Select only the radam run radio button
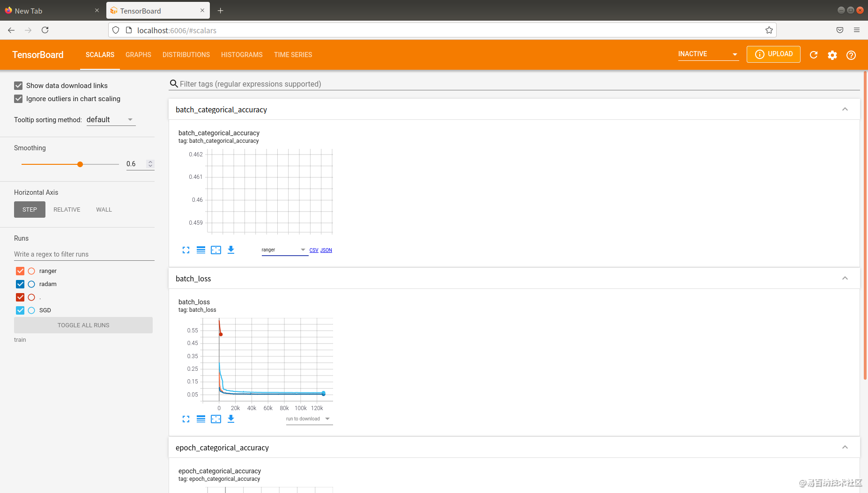This screenshot has width=868, height=493. point(31,284)
